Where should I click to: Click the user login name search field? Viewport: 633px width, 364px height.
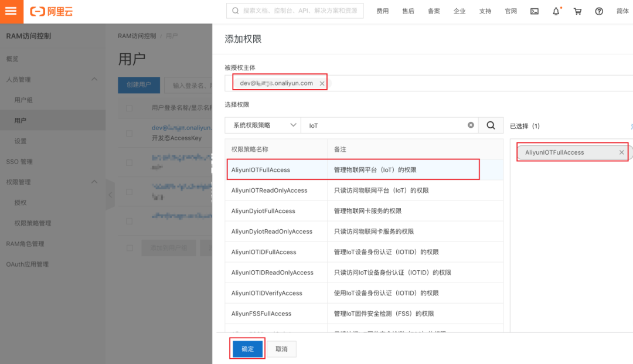[189, 85]
